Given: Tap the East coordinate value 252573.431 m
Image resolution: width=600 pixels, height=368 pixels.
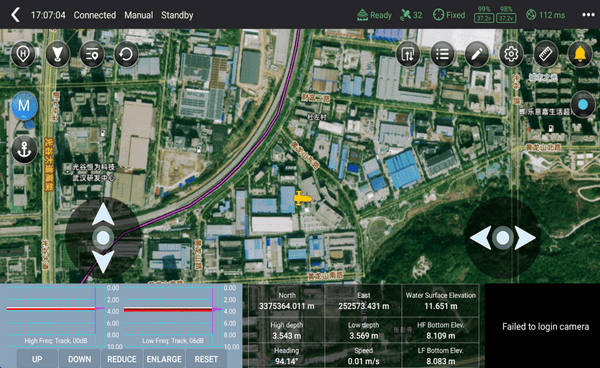Looking at the screenshot, I should point(364,306).
